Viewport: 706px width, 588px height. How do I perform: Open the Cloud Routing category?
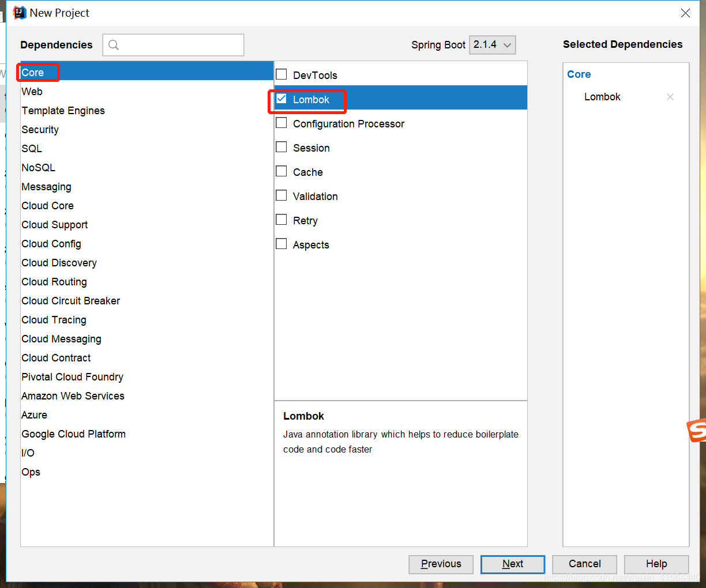[147, 282]
